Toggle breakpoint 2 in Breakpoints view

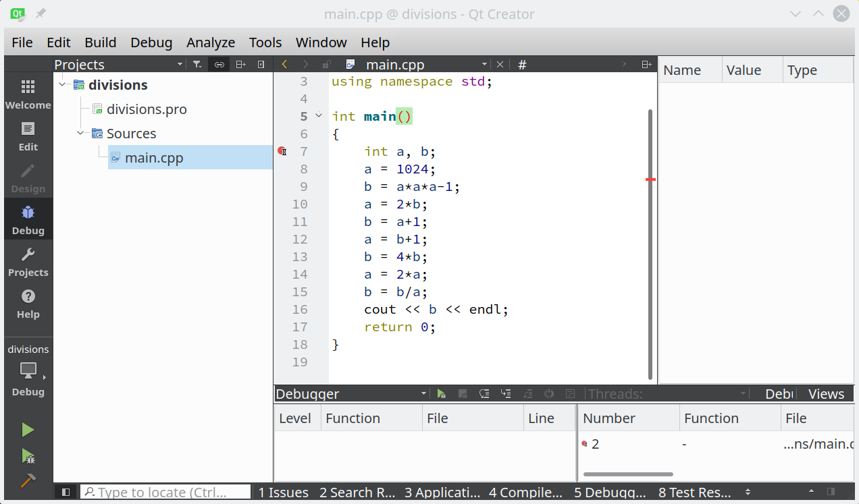coord(584,444)
